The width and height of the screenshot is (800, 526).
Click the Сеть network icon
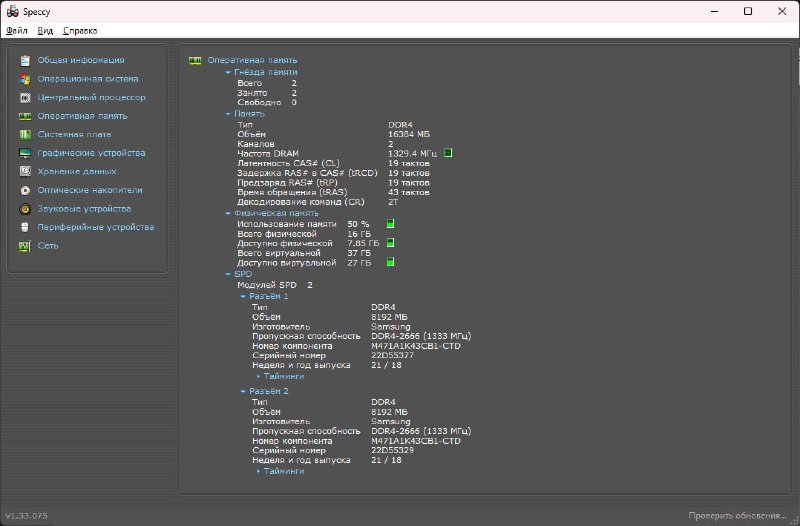25,246
